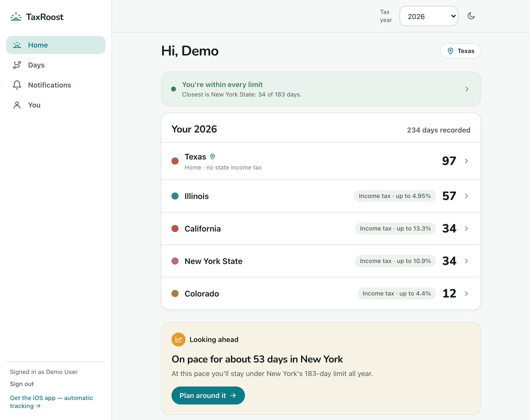Click the Looking ahead chart icon

coord(178,339)
